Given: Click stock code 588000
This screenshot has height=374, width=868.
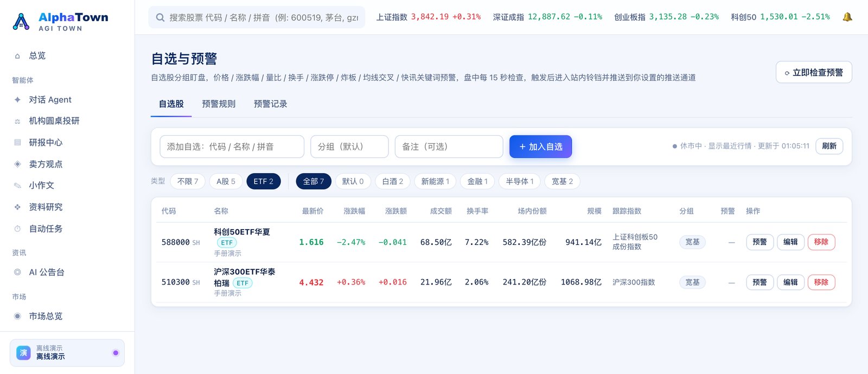Looking at the screenshot, I should tap(176, 243).
